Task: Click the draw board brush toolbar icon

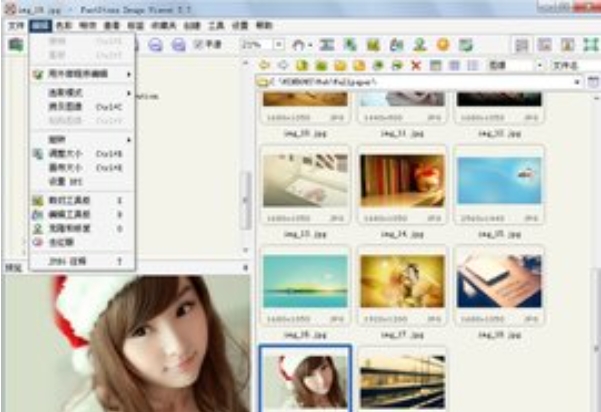Action: [x=396, y=45]
